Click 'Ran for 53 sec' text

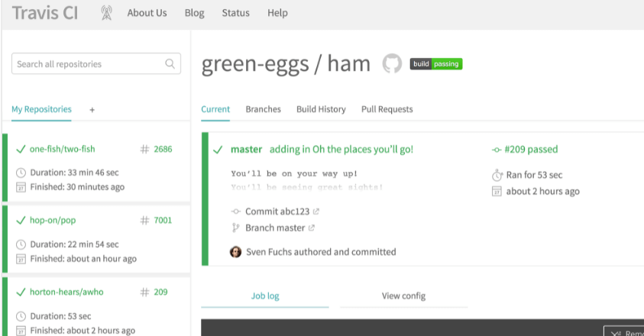(x=534, y=175)
